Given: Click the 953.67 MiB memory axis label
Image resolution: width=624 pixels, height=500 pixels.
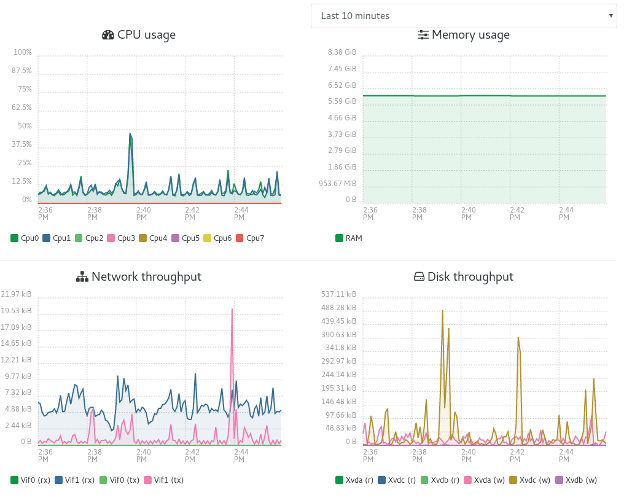Looking at the screenshot, I should (x=337, y=184).
